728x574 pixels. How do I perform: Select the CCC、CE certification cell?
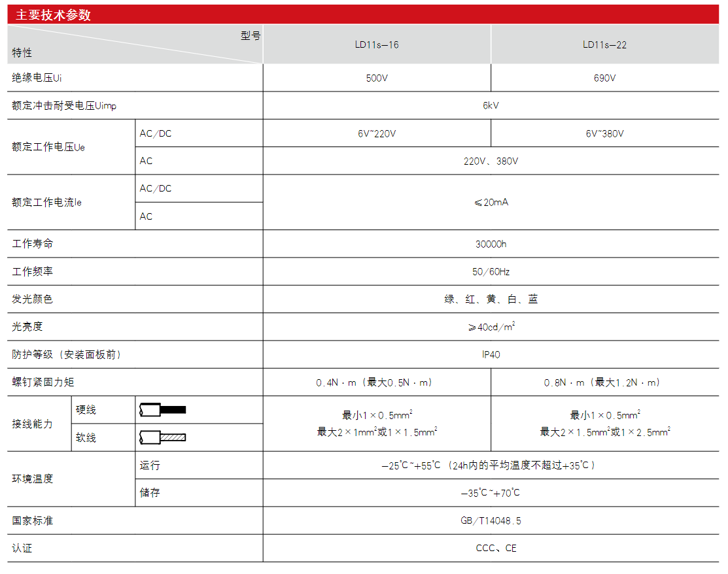point(491,549)
